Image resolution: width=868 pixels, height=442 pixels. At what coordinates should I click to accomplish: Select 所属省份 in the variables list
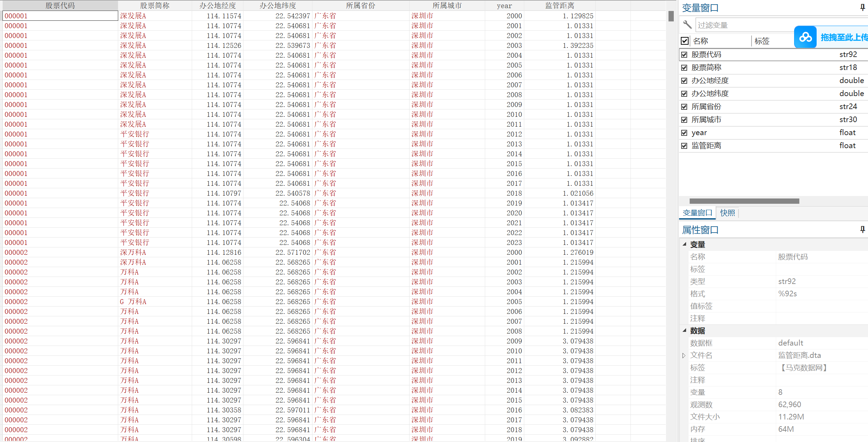pos(706,107)
